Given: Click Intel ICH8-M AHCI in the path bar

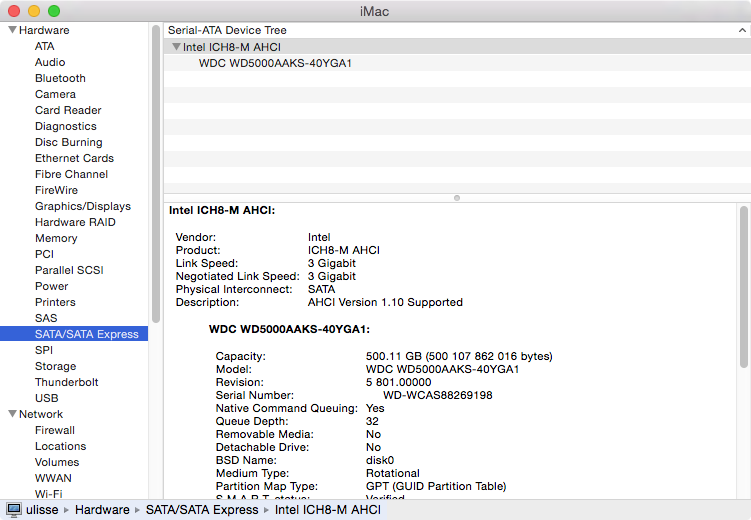Looking at the screenshot, I should [x=328, y=510].
